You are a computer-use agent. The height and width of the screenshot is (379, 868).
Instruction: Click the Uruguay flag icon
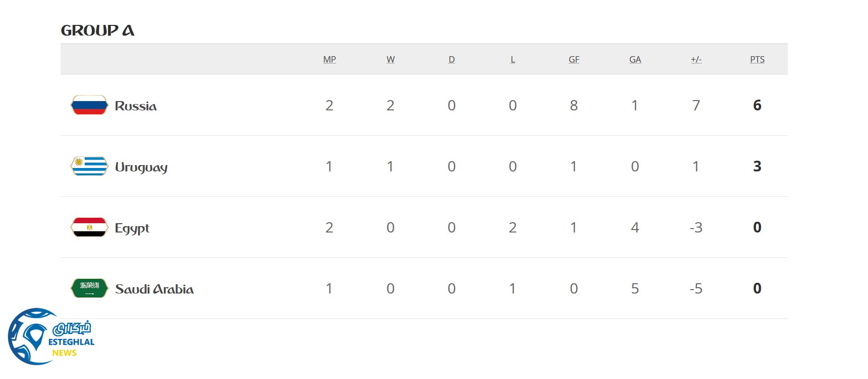pyautogui.click(x=89, y=166)
